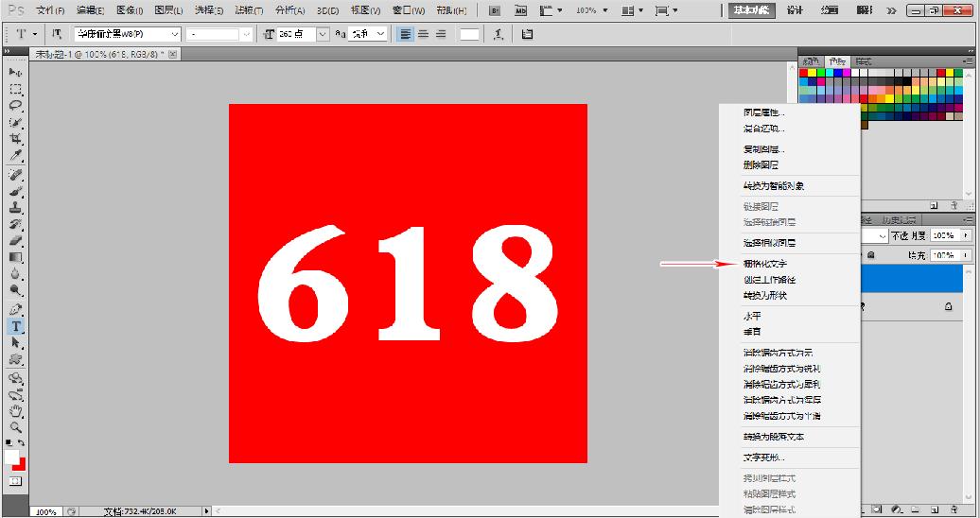
Task: Open the anti-aliasing method dropdown
Action: point(380,34)
